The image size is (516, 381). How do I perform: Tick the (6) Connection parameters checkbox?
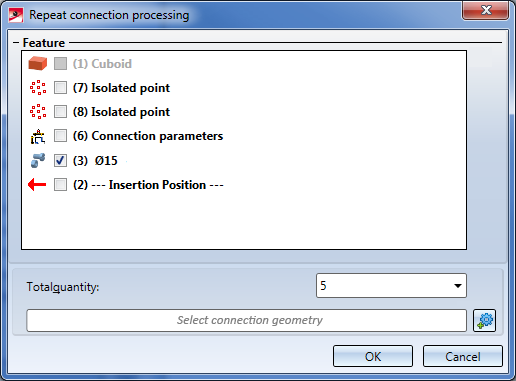pos(60,136)
